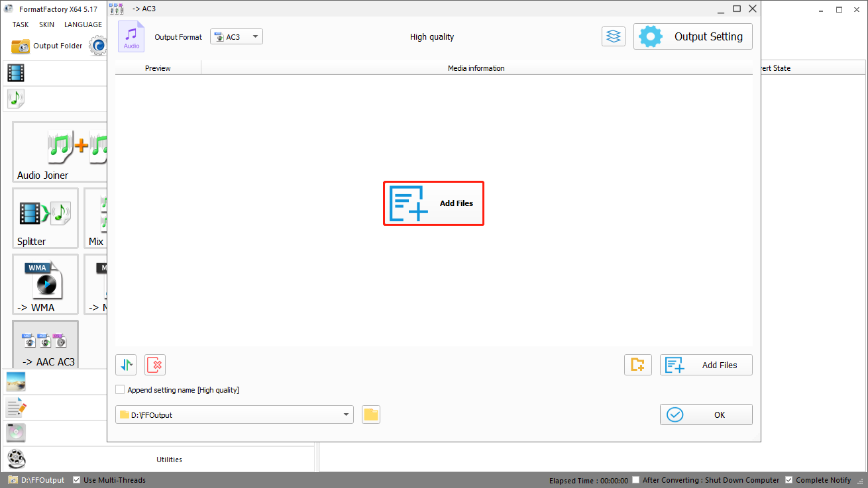Expand the Audio category music note icon

coord(16,99)
